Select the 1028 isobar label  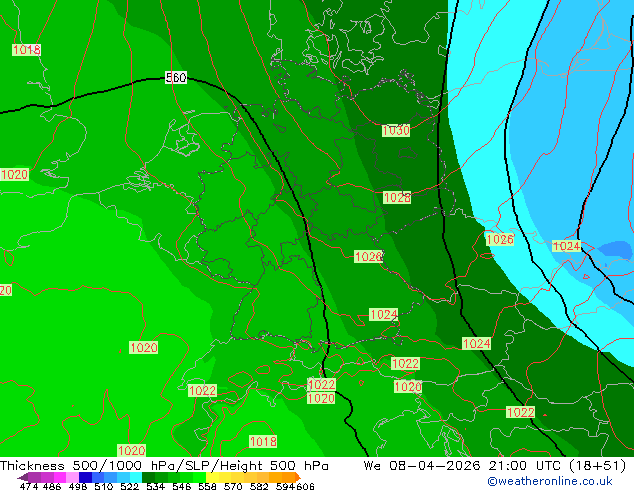click(397, 197)
